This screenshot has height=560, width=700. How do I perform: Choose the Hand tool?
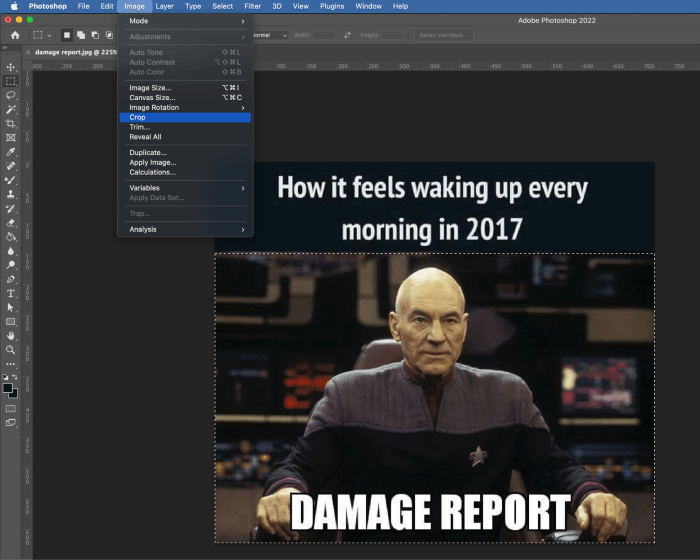pos(11,336)
